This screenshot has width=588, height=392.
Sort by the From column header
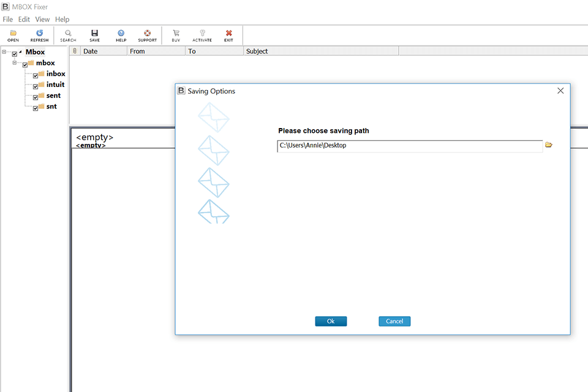(156, 51)
